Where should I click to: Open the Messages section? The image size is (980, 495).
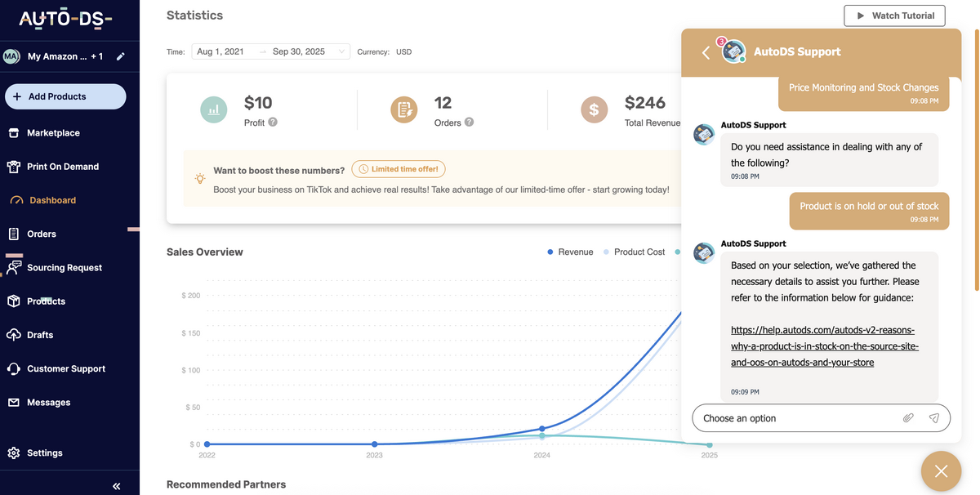50,402
